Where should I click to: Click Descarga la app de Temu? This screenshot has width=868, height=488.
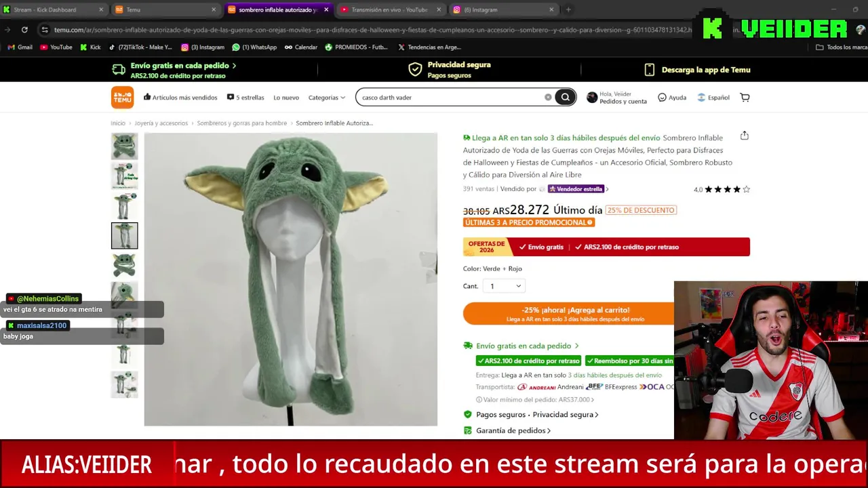697,70
